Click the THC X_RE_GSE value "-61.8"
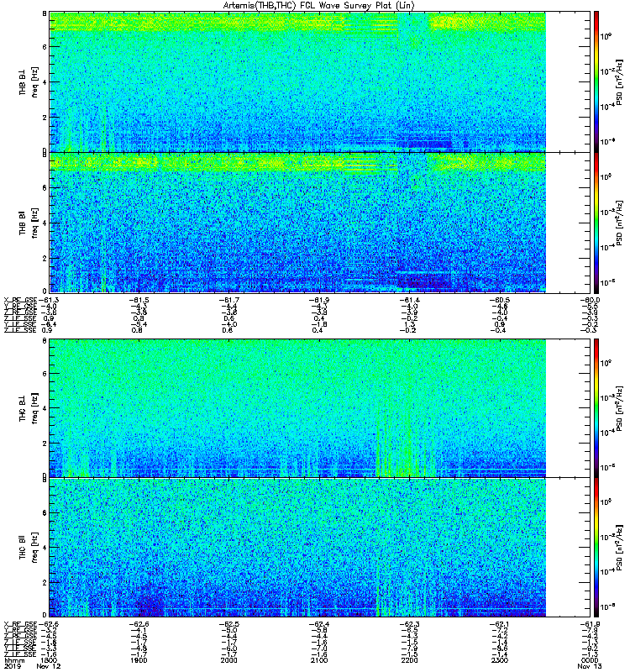This screenshot has width=630, height=672. click(590, 624)
